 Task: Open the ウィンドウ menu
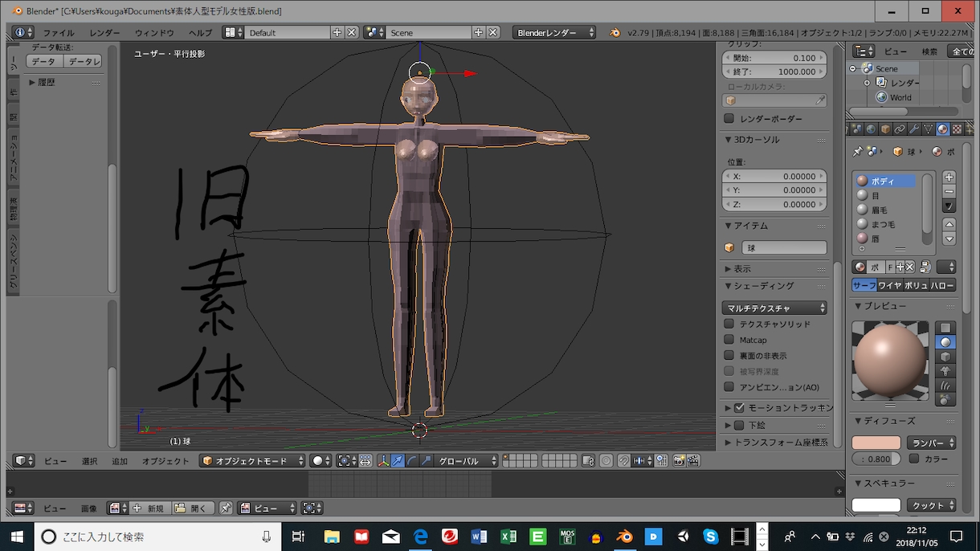click(x=154, y=33)
